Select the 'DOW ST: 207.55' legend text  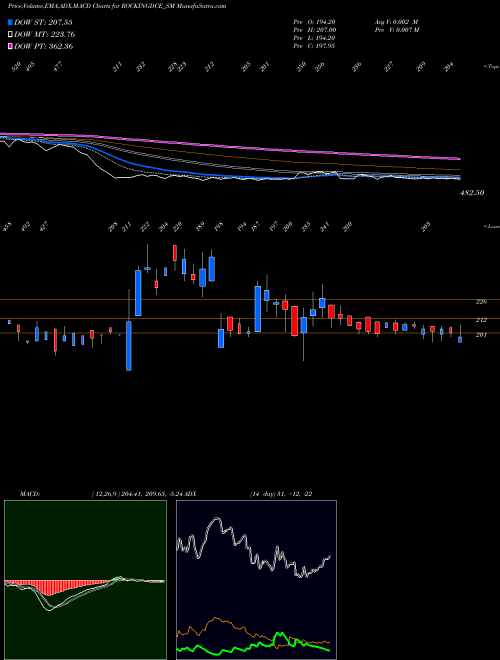[43, 22]
